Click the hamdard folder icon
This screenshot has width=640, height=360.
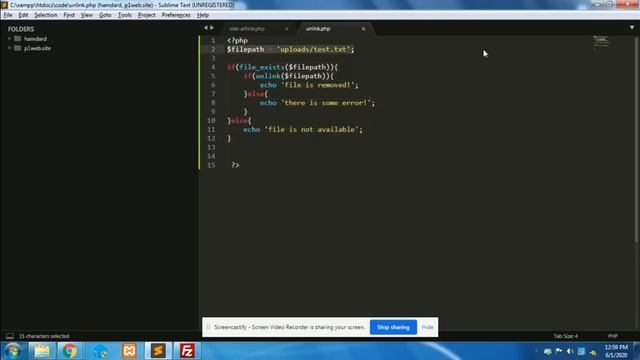click(x=18, y=38)
